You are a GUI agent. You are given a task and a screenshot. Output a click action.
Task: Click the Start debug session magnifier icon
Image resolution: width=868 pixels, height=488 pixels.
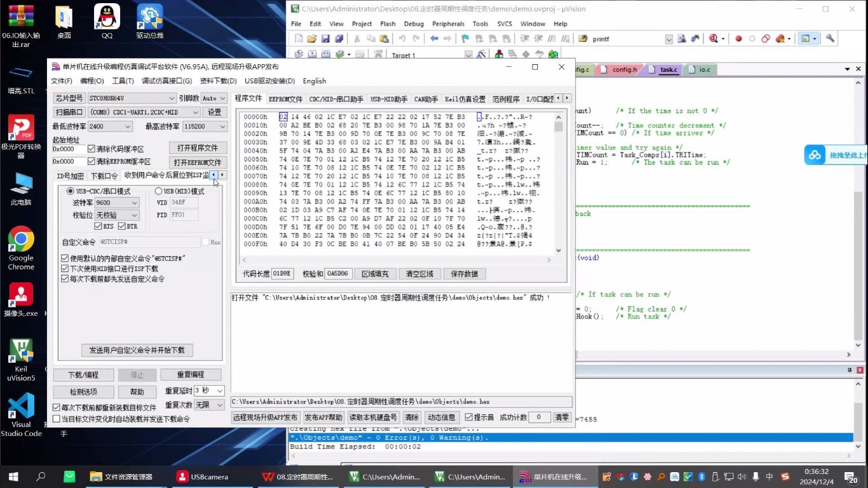click(714, 39)
